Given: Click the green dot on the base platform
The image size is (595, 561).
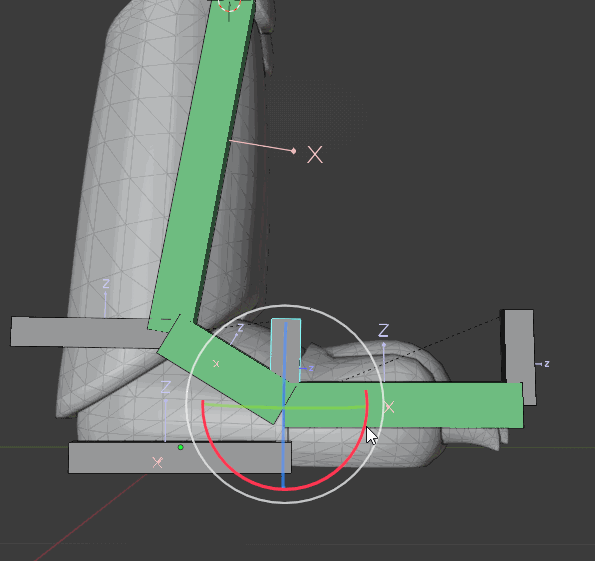Looking at the screenshot, I should tap(181, 448).
